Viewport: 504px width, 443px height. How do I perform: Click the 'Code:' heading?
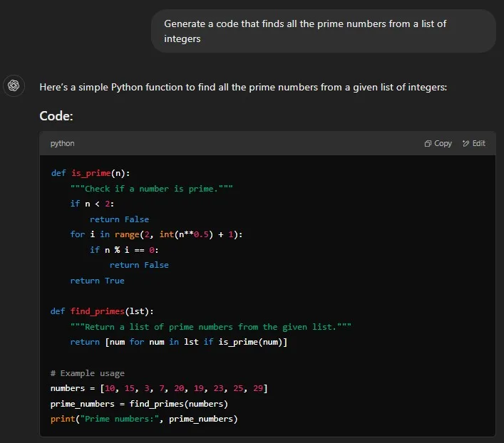(56, 116)
